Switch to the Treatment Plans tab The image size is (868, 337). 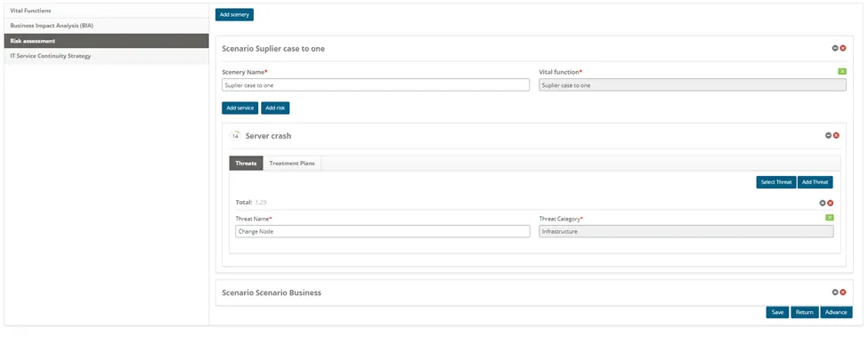tap(292, 163)
